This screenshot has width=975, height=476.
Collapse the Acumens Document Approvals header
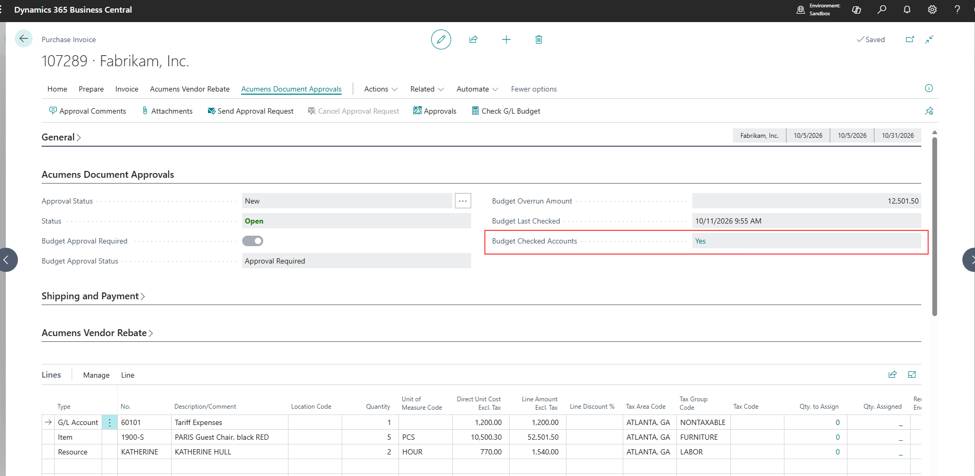point(108,175)
